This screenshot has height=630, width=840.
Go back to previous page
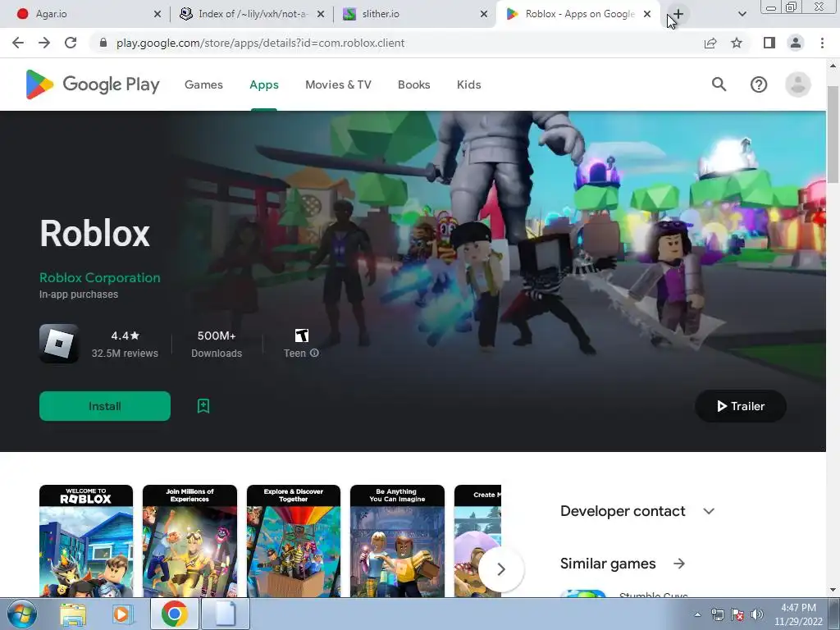pos(18,43)
